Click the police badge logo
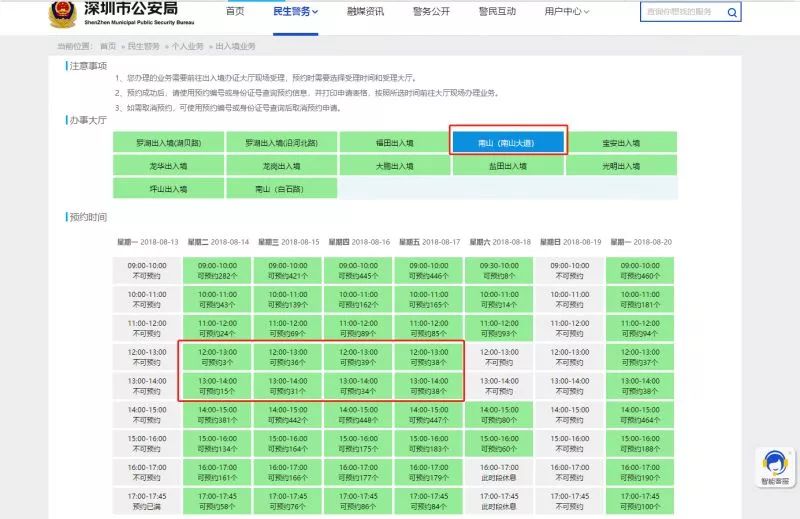Image resolution: width=800 pixels, height=519 pixels. (x=60, y=13)
